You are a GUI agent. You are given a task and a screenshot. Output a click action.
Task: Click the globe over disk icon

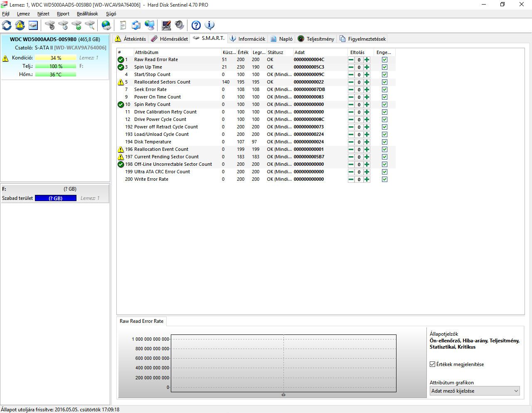point(106,25)
